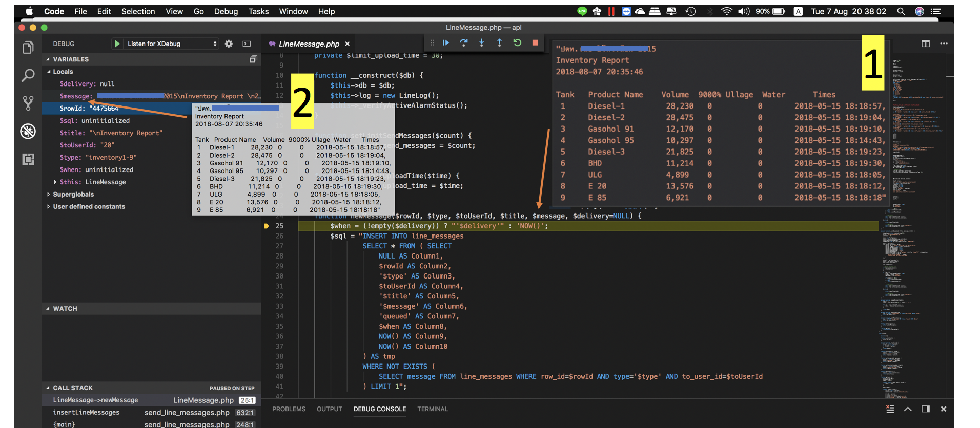Step into in the debug toolbar

click(482, 43)
